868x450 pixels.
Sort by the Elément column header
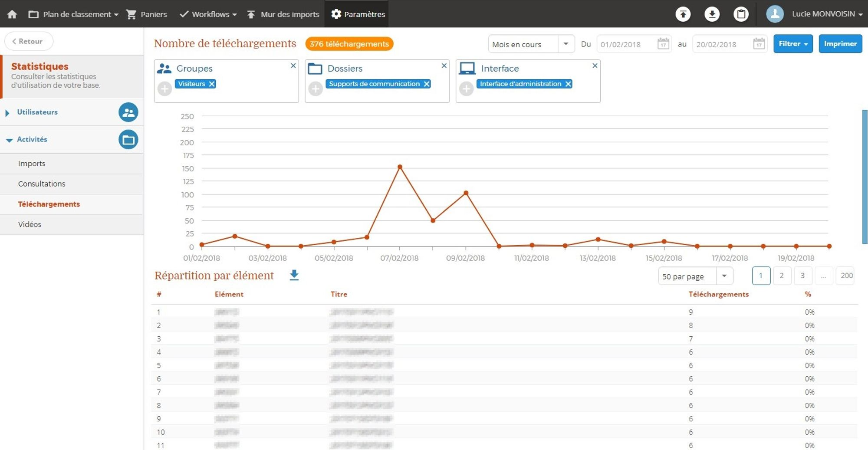click(x=229, y=294)
